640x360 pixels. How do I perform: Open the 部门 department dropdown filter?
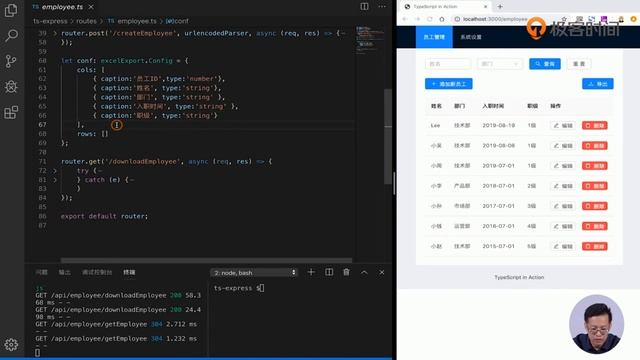[x=500, y=64]
